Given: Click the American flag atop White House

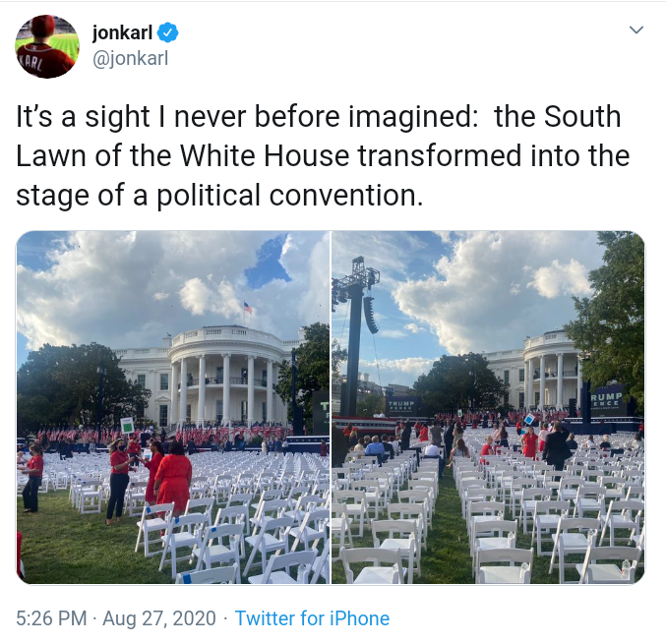Looking at the screenshot, I should click(248, 308).
